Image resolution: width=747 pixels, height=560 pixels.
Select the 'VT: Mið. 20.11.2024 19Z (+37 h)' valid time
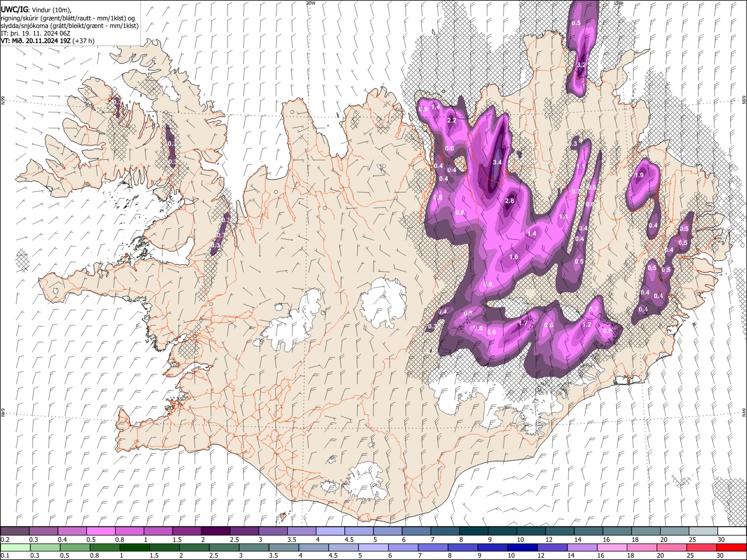coord(48,41)
